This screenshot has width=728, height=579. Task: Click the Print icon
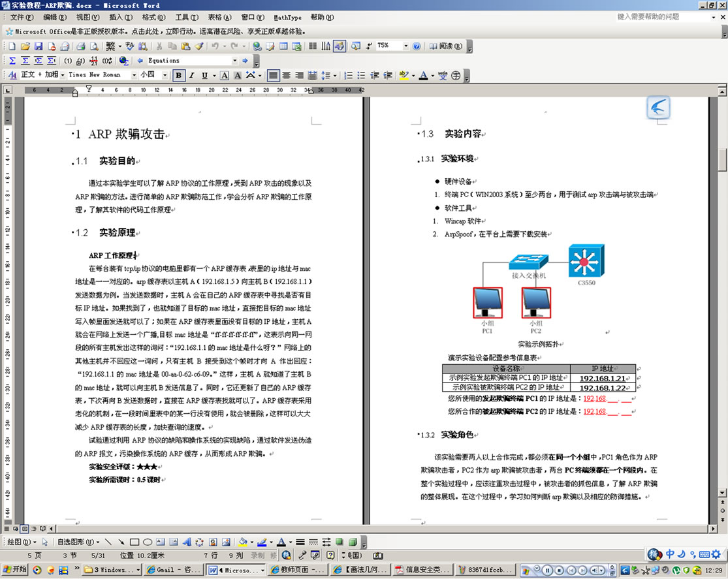tap(81, 46)
